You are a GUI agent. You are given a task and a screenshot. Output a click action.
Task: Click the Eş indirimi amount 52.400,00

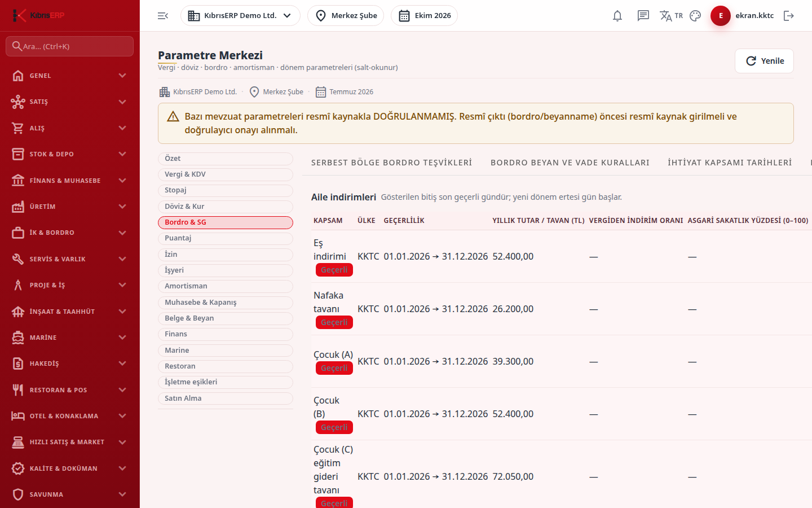(513, 256)
